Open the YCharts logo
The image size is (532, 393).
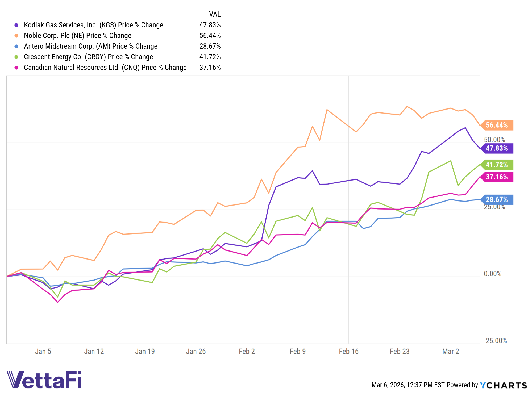click(504, 385)
